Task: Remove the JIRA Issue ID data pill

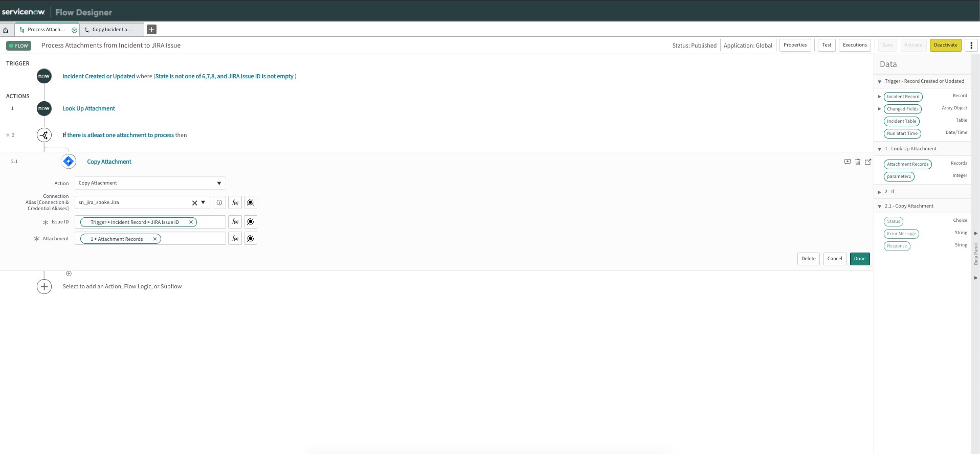Action: click(191, 222)
